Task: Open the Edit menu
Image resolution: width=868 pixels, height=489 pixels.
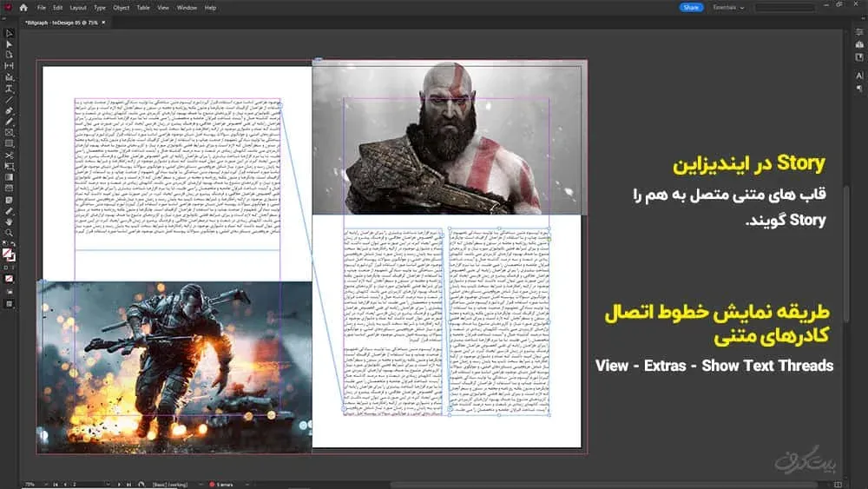Action: 57,8
